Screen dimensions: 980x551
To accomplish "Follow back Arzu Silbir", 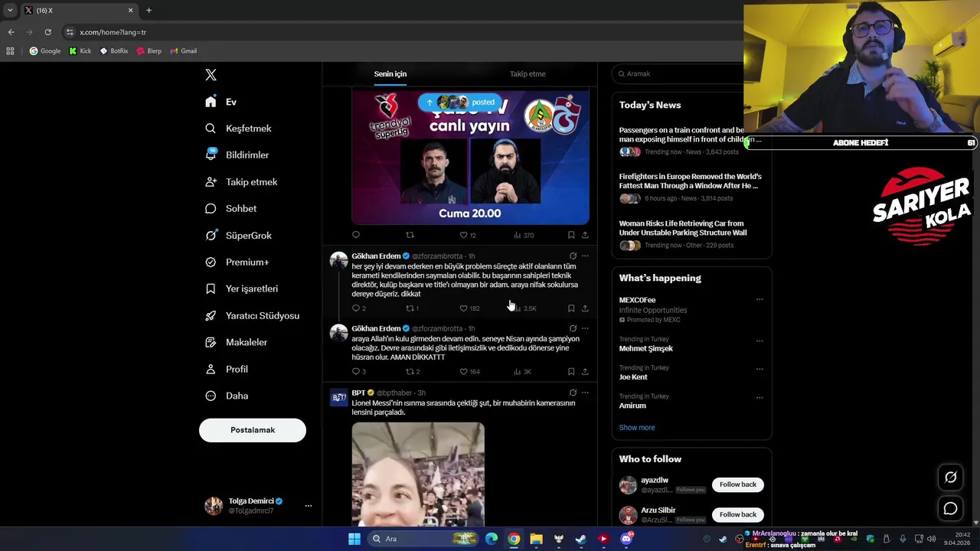I will [738, 514].
